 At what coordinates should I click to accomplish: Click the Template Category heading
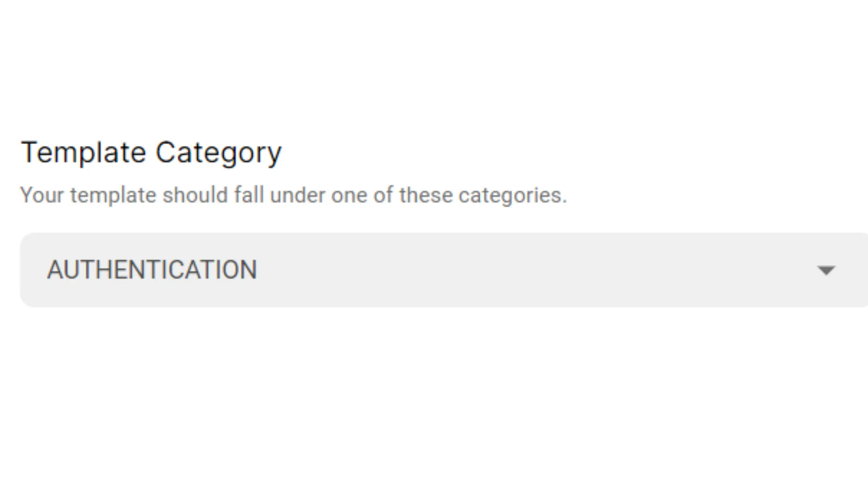[151, 152]
